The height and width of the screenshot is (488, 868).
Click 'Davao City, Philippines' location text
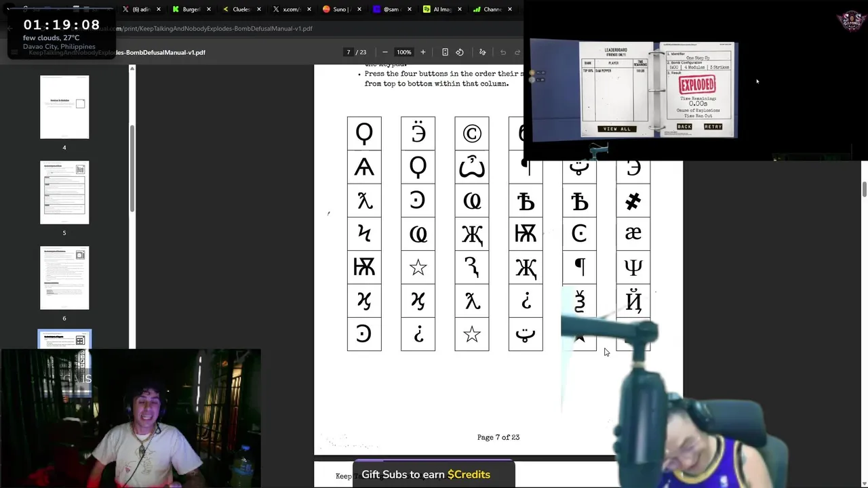tap(59, 47)
